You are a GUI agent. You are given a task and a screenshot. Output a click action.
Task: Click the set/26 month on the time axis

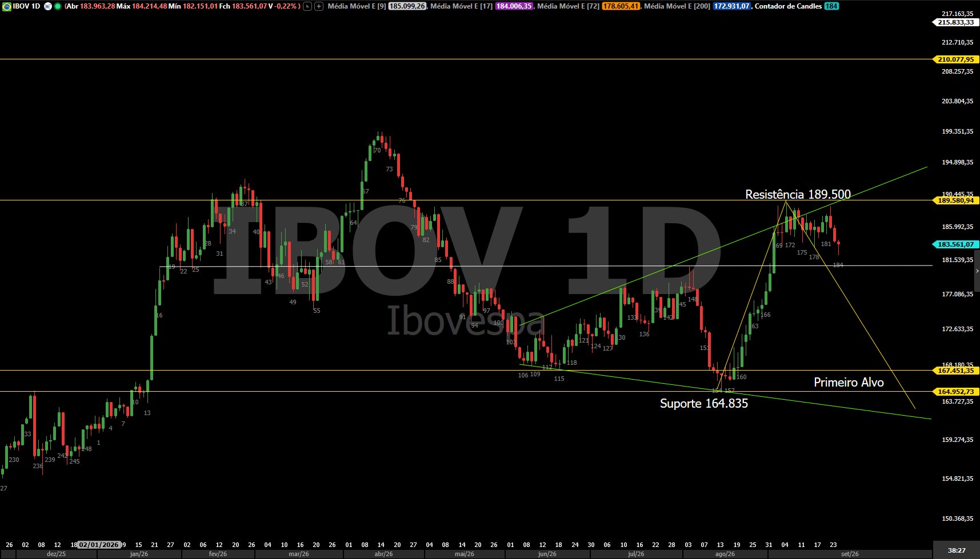point(850,554)
